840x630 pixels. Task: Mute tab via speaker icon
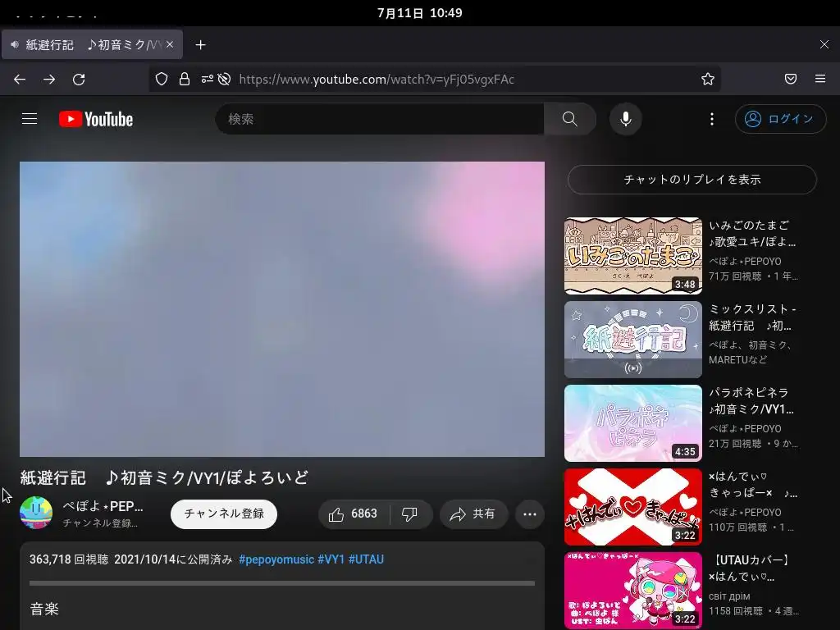click(x=15, y=44)
